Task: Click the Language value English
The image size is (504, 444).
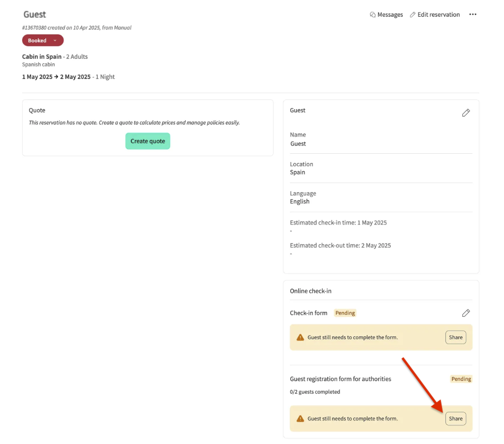Action: [x=300, y=201]
